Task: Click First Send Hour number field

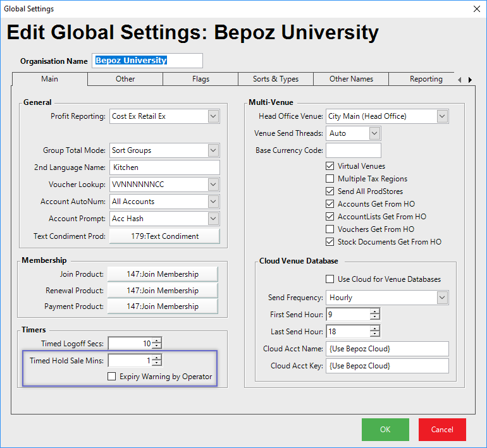Action: coord(348,314)
